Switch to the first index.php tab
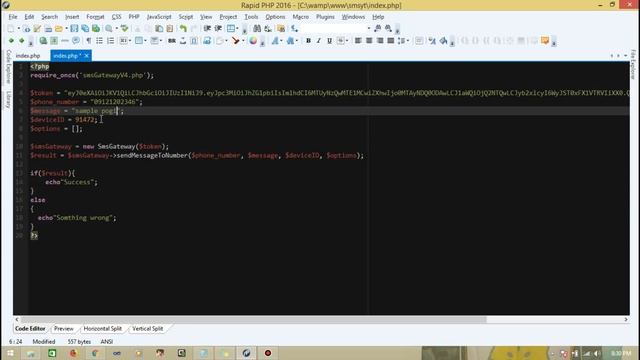This screenshot has width=640, height=360. pyautogui.click(x=28, y=56)
